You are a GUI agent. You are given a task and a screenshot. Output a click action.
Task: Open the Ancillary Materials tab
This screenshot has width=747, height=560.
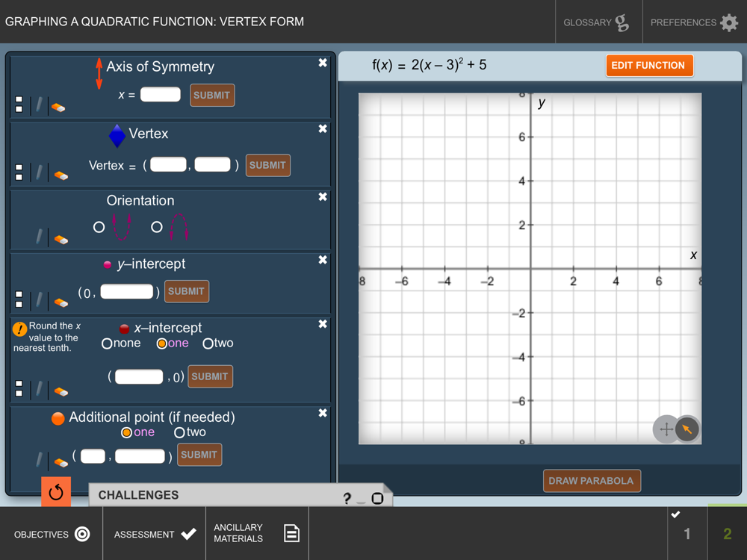[x=257, y=534]
